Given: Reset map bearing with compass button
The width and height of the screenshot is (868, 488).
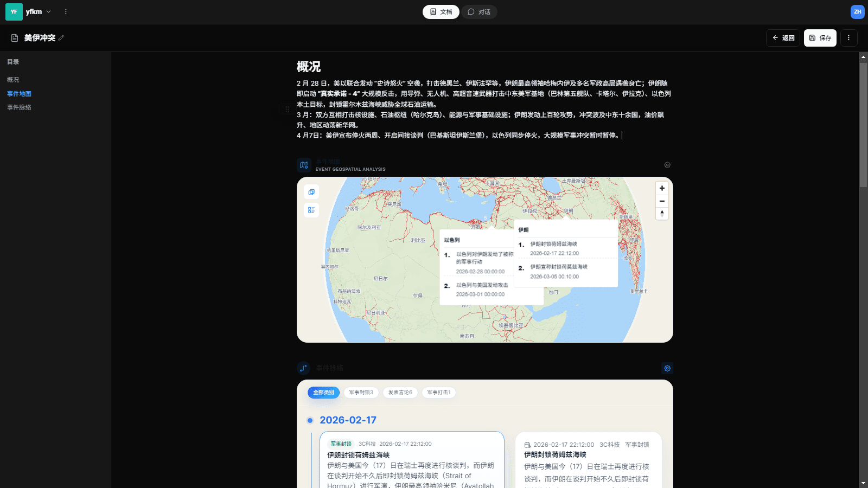Looking at the screenshot, I should pos(662,214).
